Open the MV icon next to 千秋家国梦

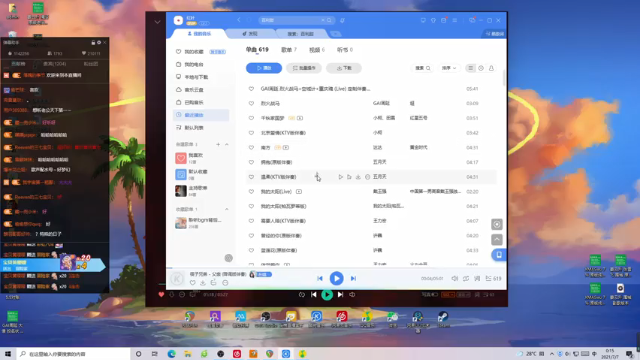point(300,118)
